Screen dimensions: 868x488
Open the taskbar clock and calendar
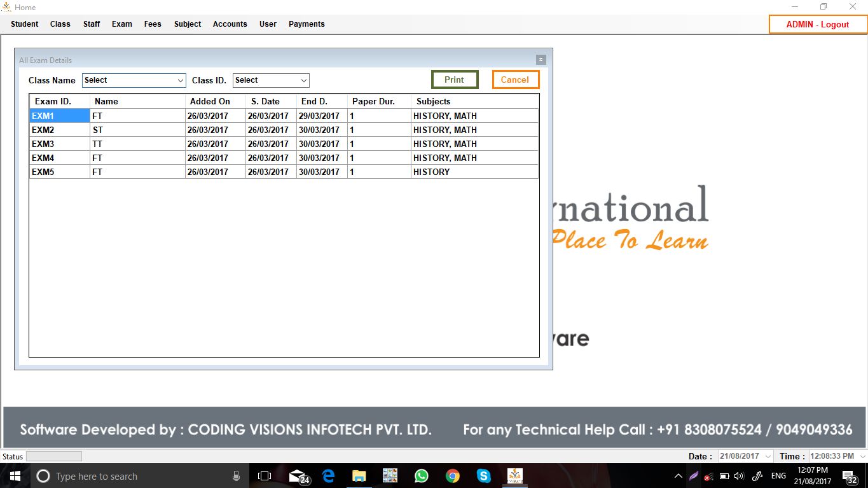812,476
